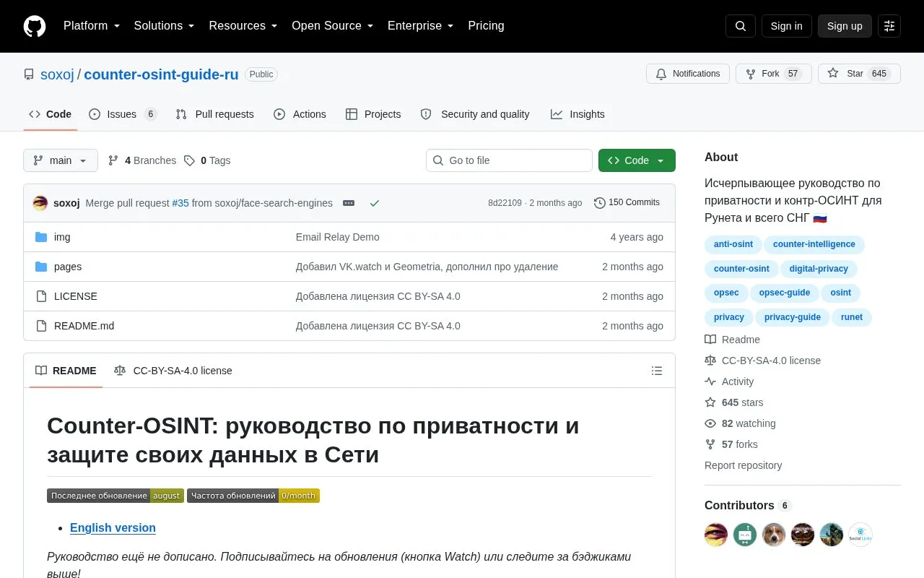The width and height of the screenshot is (924, 578).
Task: Click soxoj avatar in latest commit row
Action: pyautogui.click(x=40, y=203)
